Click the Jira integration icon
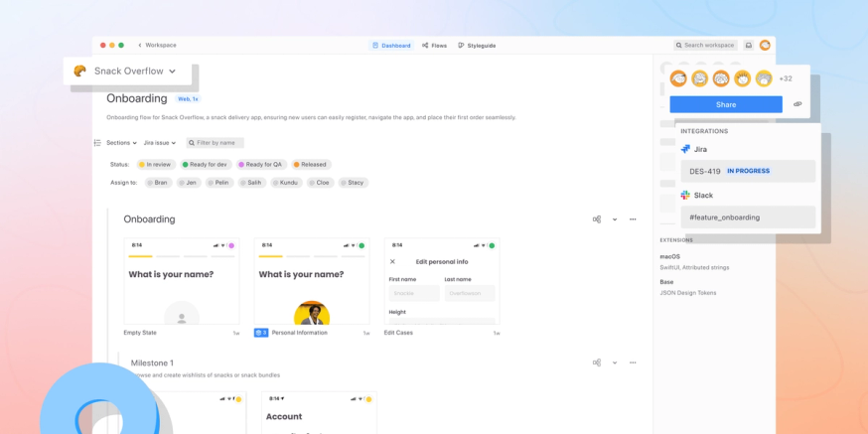Screen dimensions: 868x434 pos(685,149)
